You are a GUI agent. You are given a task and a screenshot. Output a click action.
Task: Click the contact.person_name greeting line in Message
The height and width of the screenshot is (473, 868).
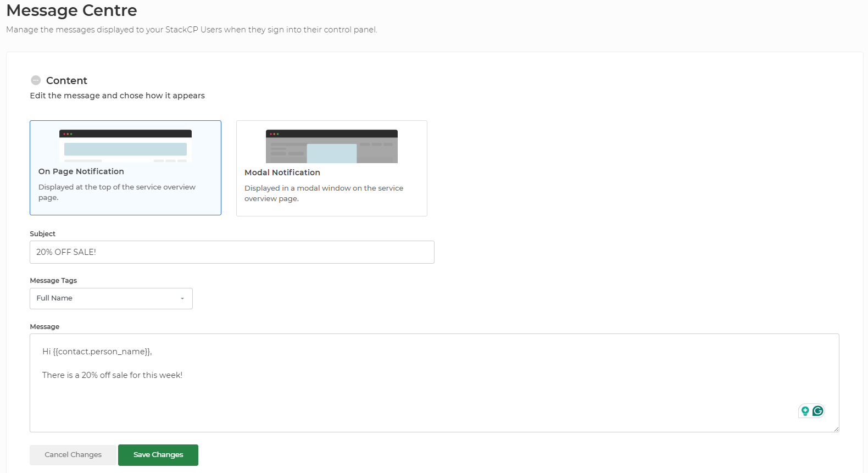(97, 352)
